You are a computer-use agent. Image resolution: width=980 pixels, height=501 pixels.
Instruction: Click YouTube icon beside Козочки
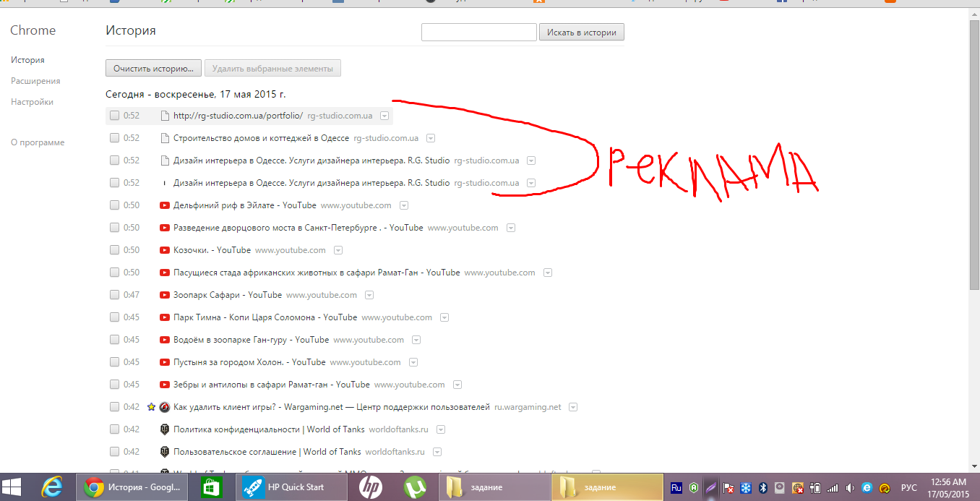pyautogui.click(x=165, y=250)
